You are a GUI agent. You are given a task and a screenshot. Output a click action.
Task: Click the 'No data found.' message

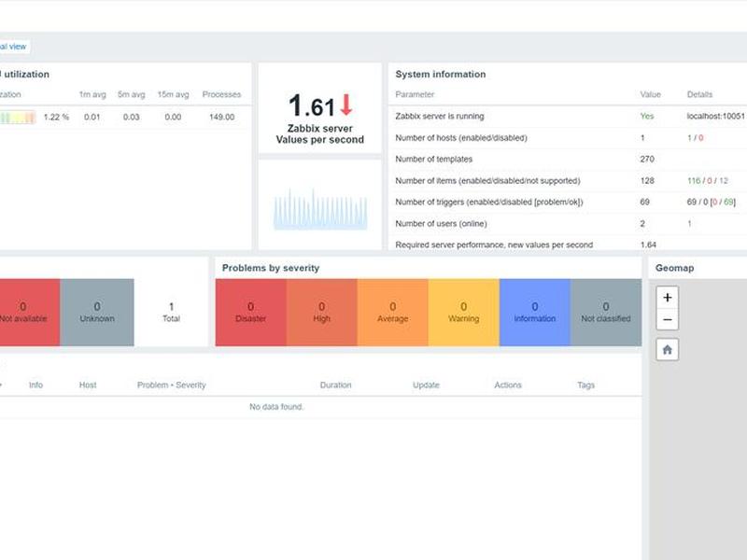click(276, 407)
